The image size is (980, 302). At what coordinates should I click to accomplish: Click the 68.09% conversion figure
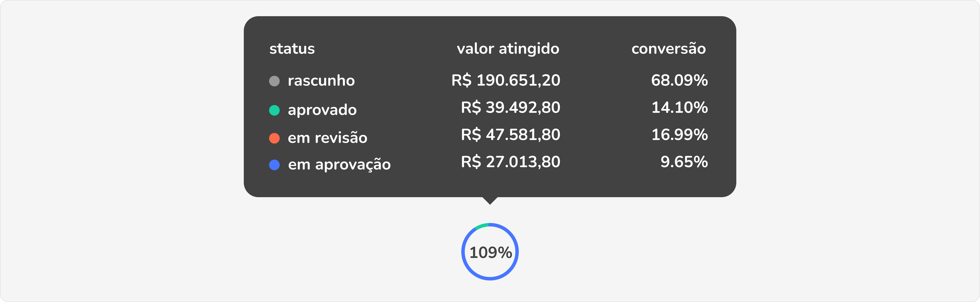(x=679, y=80)
